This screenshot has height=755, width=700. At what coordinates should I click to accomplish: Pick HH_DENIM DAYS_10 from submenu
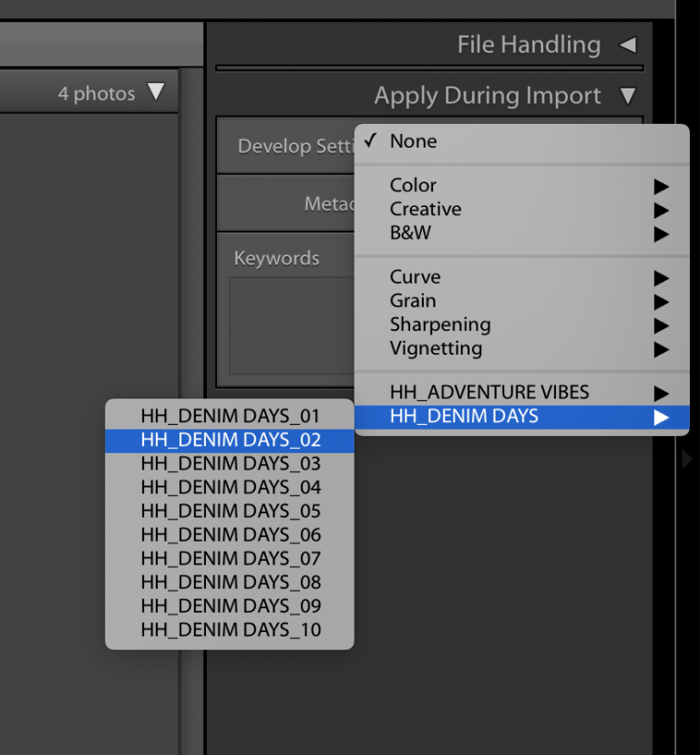point(230,629)
